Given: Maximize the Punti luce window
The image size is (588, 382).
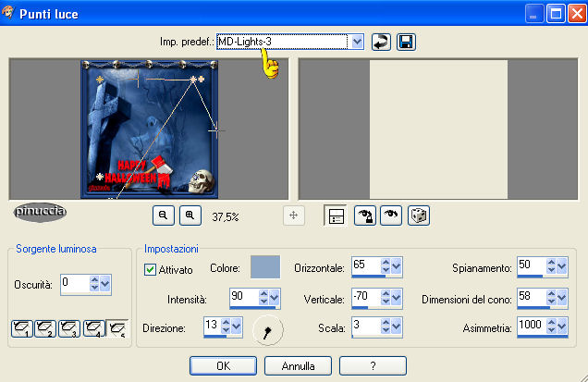Looking at the screenshot, I should tap(556, 14).
